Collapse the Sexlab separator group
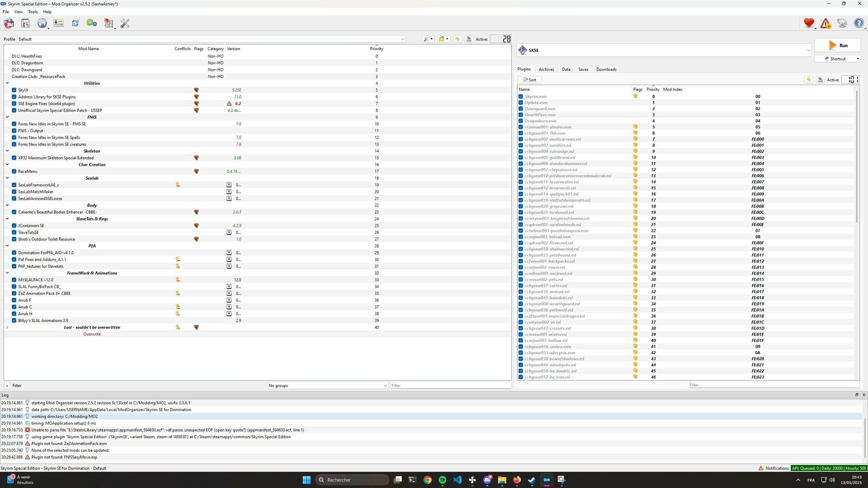 (7, 178)
